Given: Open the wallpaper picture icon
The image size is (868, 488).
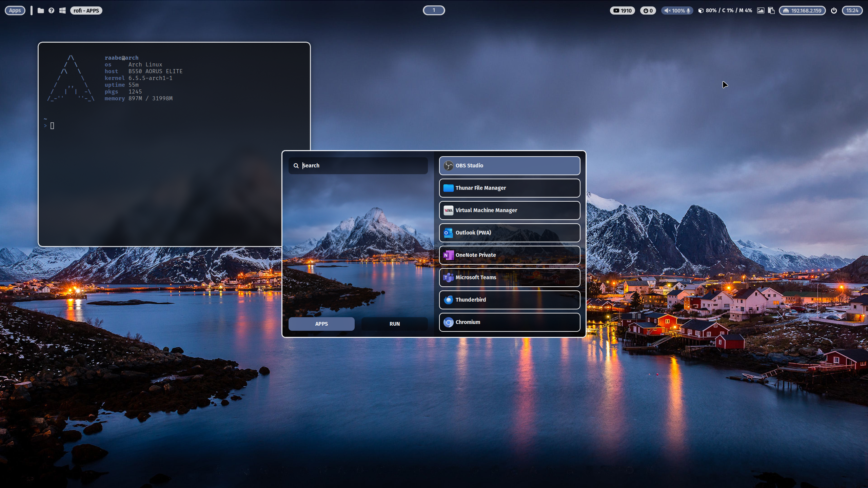Looking at the screenshot, I should click(x=761, y=11).
